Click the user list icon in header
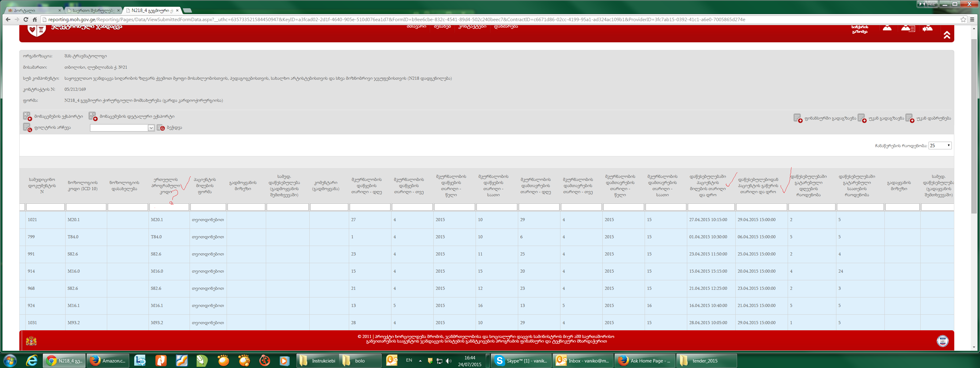The image size is (980, 368). tap(908, 29)
